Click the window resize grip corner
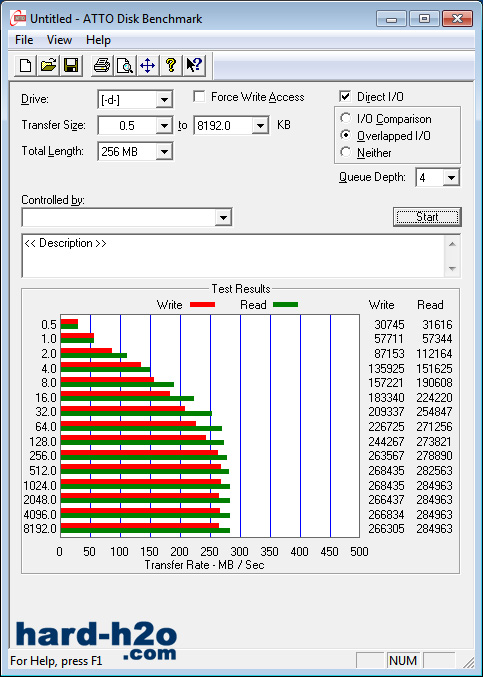483x677 pixels. [470, 661]
